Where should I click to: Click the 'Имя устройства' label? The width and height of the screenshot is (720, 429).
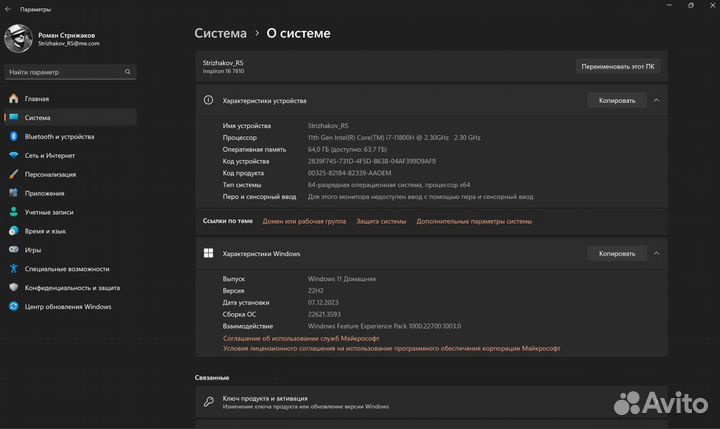tap(247, 126)
